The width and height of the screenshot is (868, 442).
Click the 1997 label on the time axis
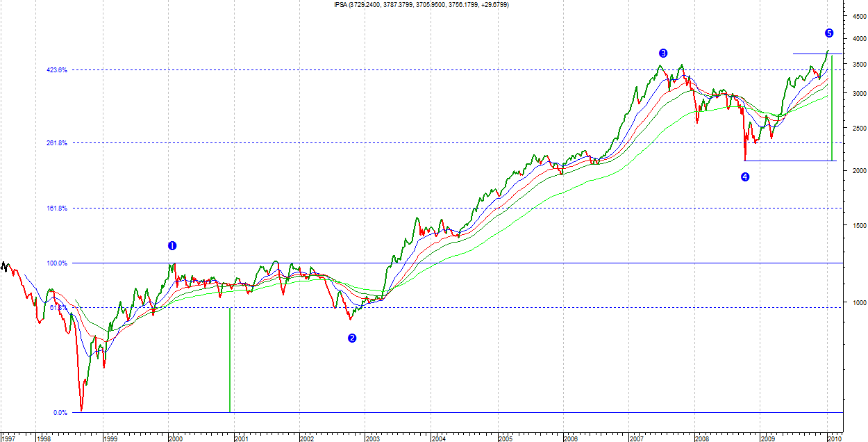click(9, 439)
